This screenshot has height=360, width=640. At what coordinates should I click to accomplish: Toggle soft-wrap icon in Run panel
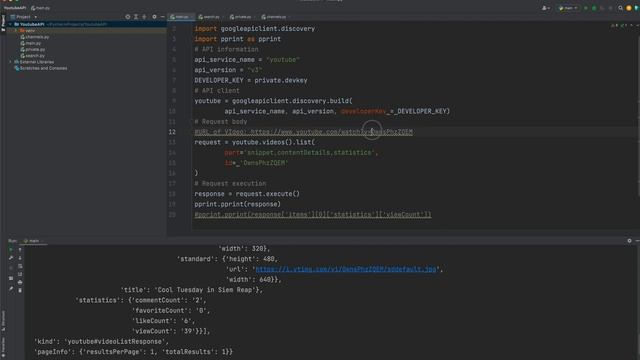point(20,266)
